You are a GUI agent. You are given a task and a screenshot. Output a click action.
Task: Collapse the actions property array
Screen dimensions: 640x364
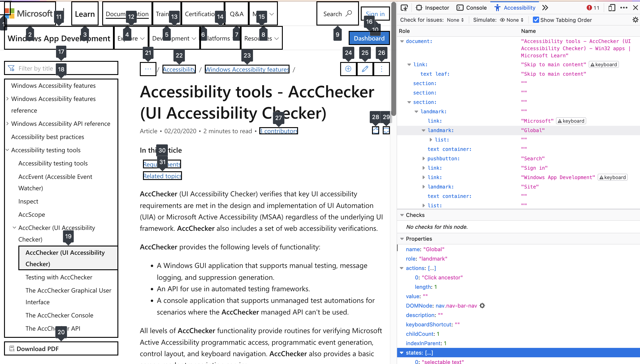click(x=402, y=268)
